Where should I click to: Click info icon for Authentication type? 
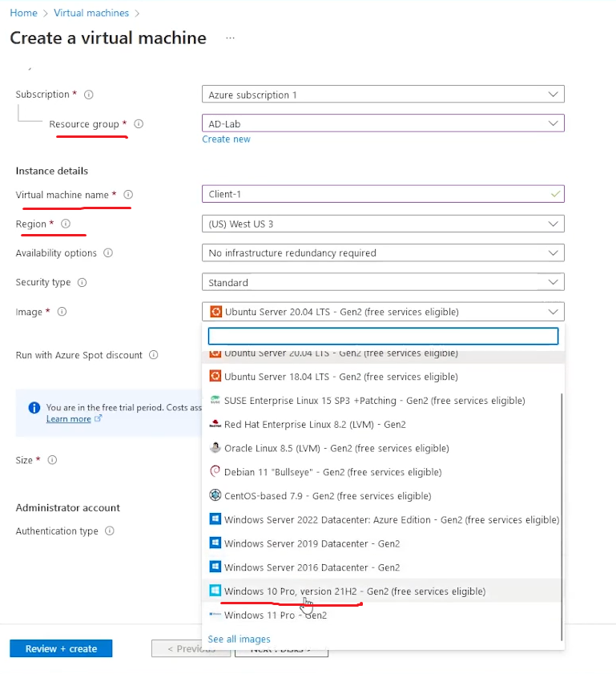[110, 531]
